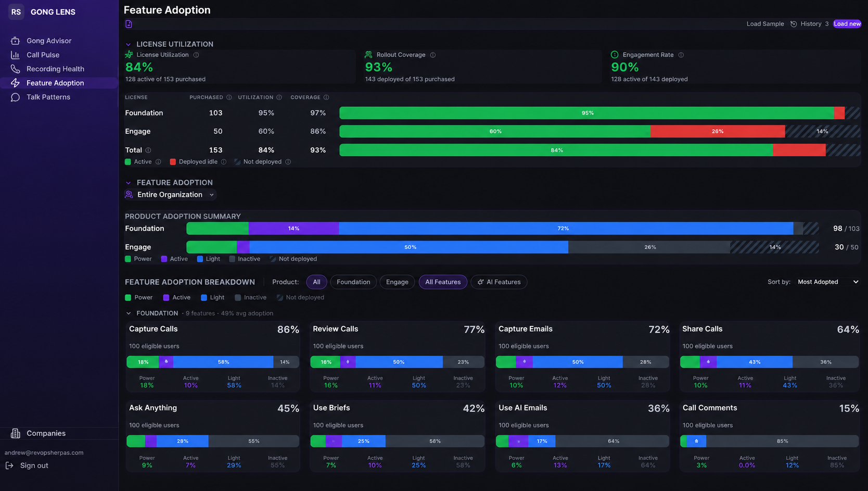The height and width of the screenshot is (491, 868).
Task: Click the RS avatar badge
Action: pyautogui.click(x=16, y=11)
